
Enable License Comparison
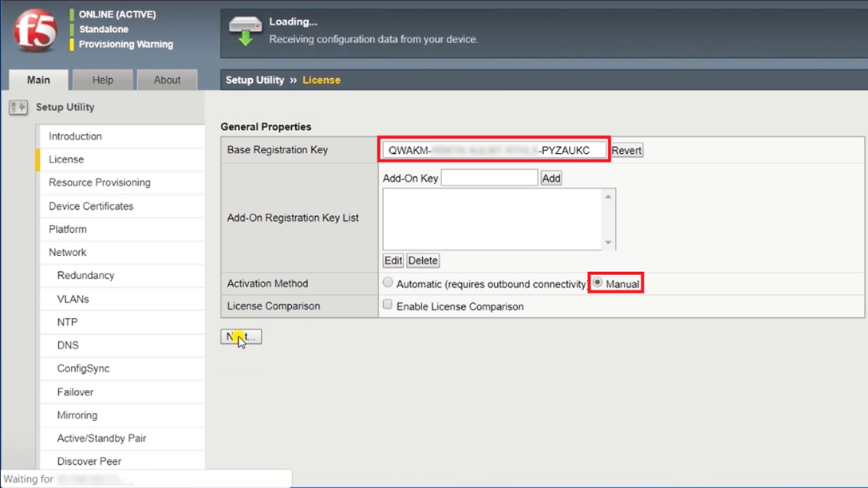387,305
